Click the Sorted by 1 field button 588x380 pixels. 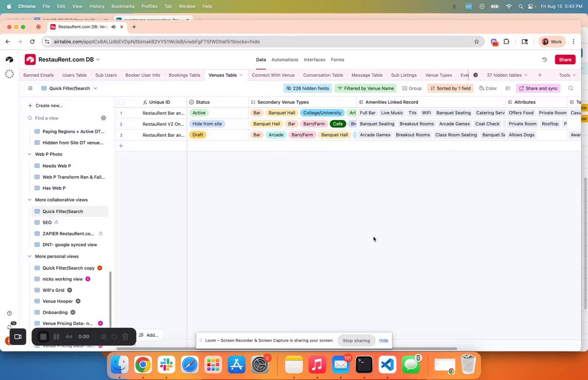[x=450, y=88]
